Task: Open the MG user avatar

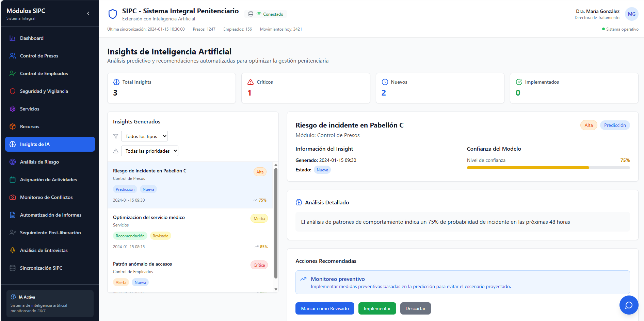Action: tap(632, 14)
